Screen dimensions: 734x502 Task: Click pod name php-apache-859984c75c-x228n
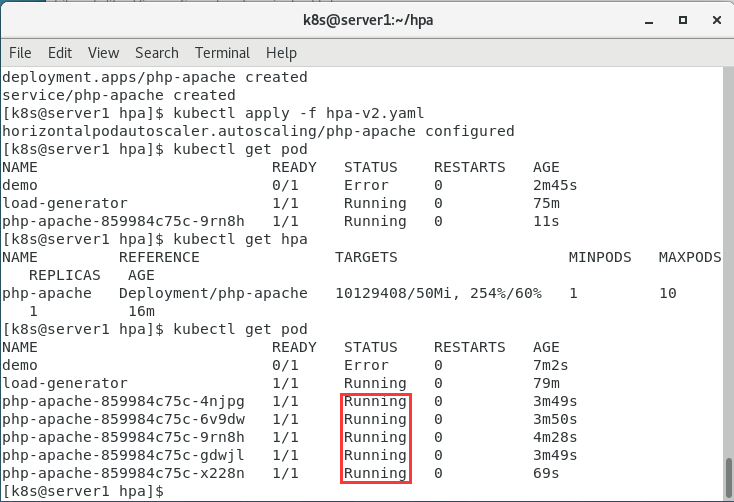coord(123,473)
